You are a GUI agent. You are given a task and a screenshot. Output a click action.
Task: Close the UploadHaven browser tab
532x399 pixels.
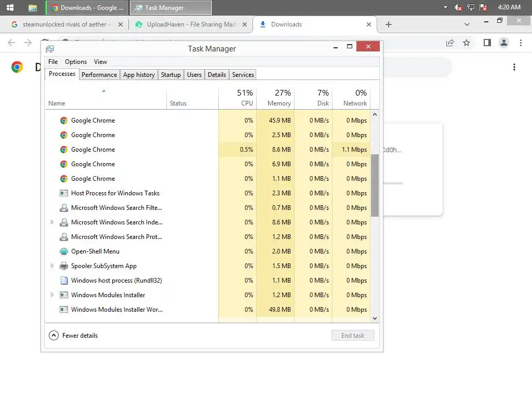(x=245, y=24)
